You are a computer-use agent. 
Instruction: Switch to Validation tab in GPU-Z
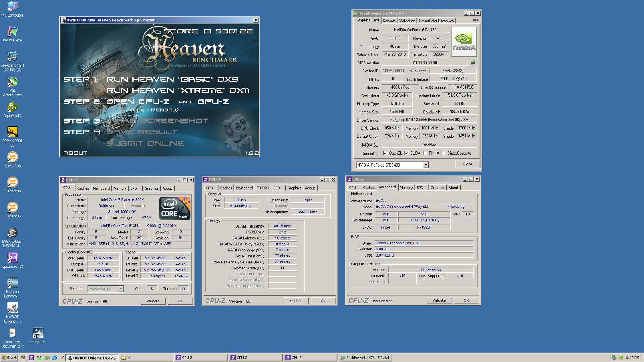tap(407, 21)
